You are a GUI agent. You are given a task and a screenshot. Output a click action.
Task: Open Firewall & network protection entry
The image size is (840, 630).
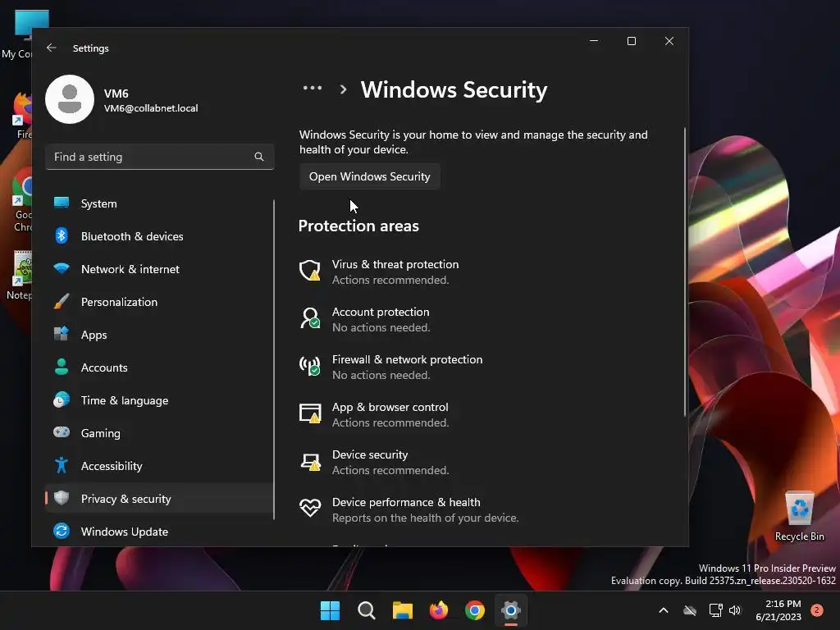[391, 367]
